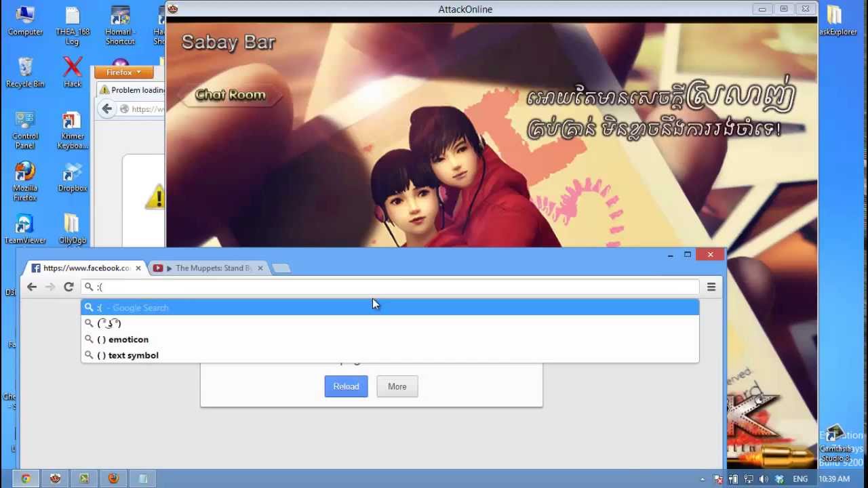868x488 pixels.
Task: Switch to the facebook.com tab
Action: coord(86,268)
